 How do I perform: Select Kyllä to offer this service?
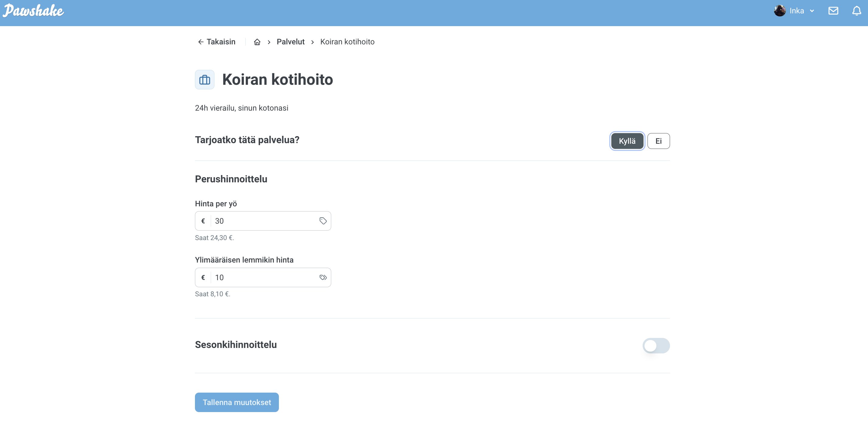pos(627,141)
